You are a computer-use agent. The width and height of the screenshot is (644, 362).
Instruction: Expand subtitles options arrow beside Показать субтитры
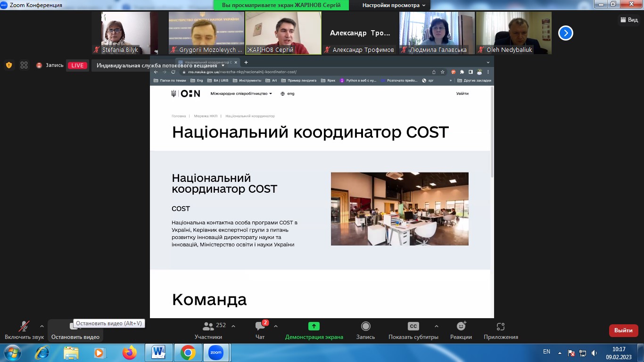coord(436,326)
